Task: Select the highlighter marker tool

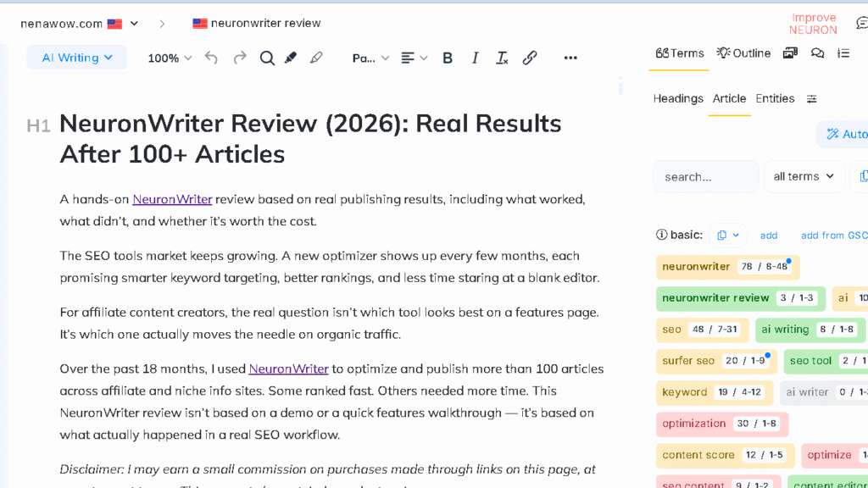Action: tap(291, 58)
